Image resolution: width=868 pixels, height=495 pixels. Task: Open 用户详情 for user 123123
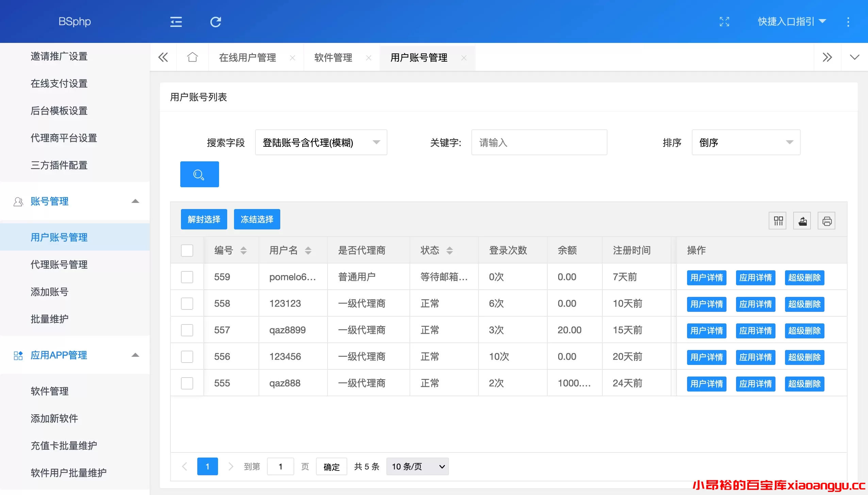click(707, 304)
